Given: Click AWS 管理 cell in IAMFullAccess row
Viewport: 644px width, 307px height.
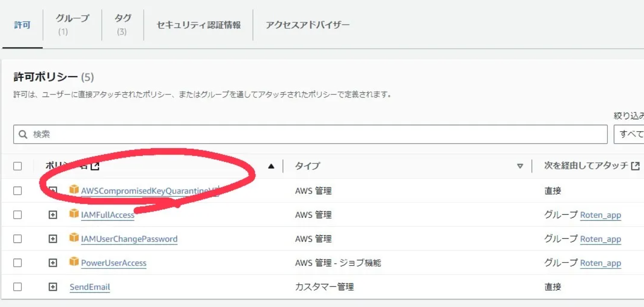Looking at the screenshot, I should tap(313, 215).
